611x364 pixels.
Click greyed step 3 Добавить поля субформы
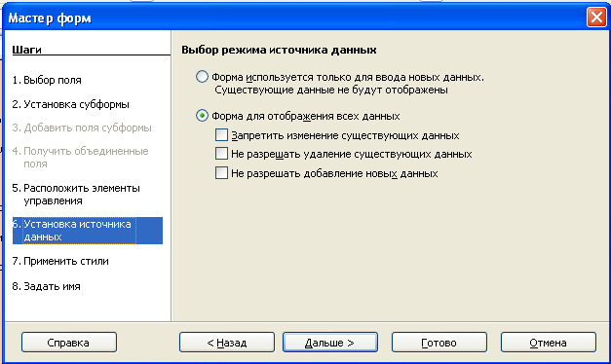click(x=82, y=127)
